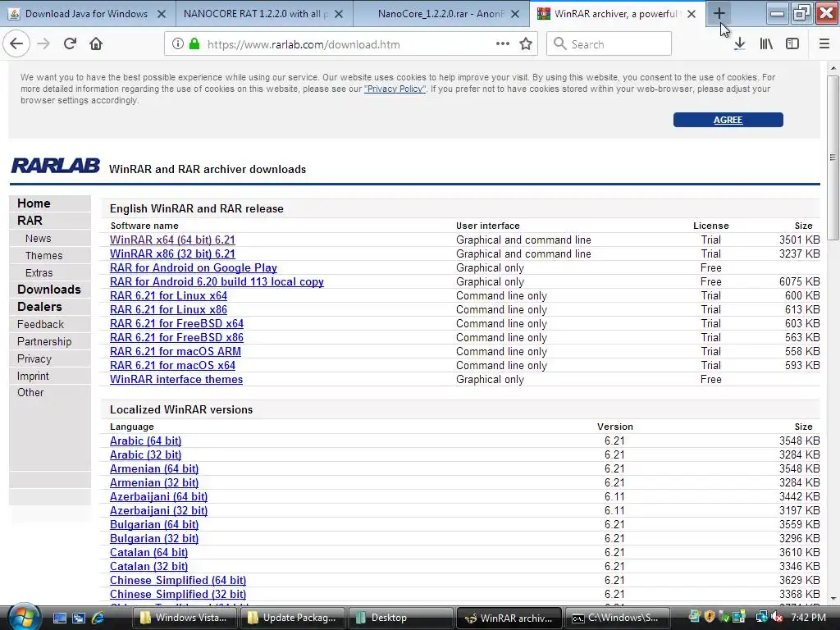This screenshot has width=840, height=630.
Task: Click the green secure connection padlock
Action: tap(194, 44)
